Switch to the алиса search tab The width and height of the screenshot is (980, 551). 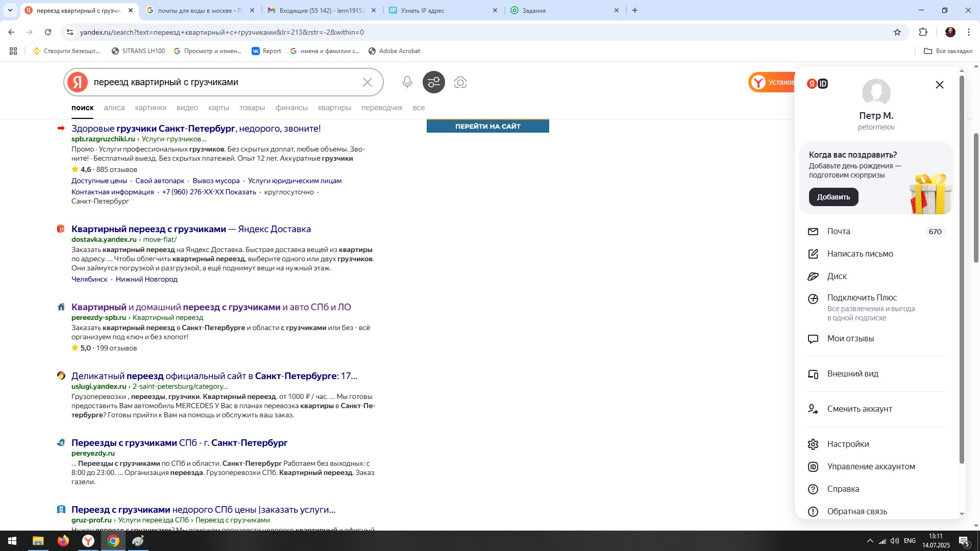(x=114, y=108)
